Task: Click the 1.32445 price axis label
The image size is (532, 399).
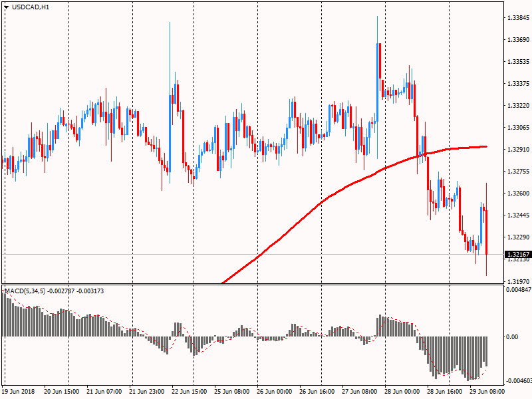Action: pyautogui.click(x=517, y=215)
